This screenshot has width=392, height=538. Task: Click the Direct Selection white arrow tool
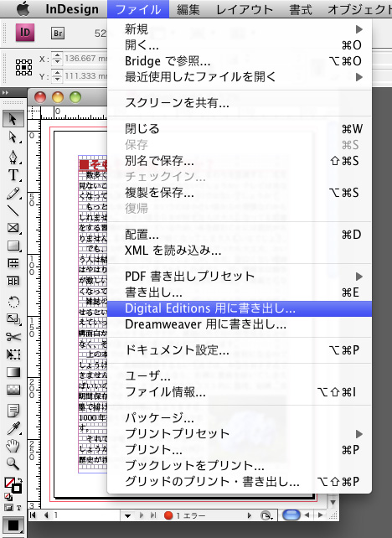tap(13, 137)
